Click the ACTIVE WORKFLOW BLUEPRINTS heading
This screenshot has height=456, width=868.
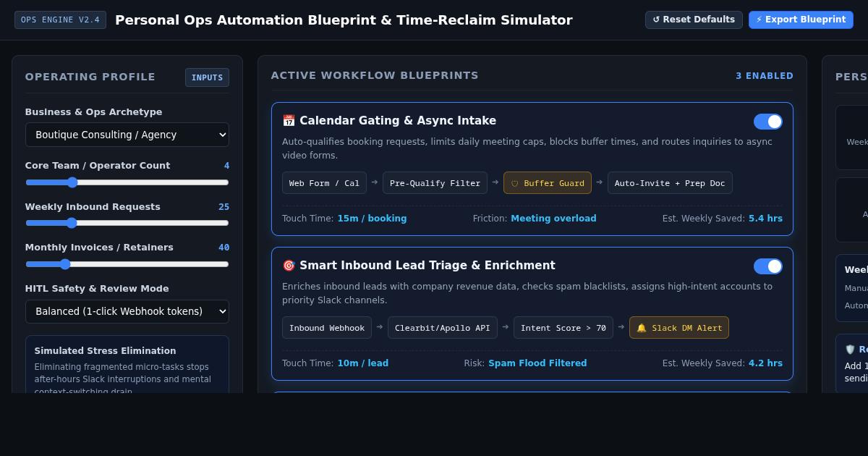pos(375,75)
